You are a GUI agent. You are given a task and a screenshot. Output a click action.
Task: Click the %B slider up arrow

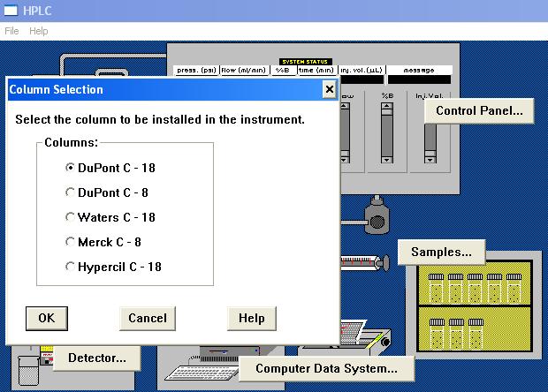(x=387, y=106)
